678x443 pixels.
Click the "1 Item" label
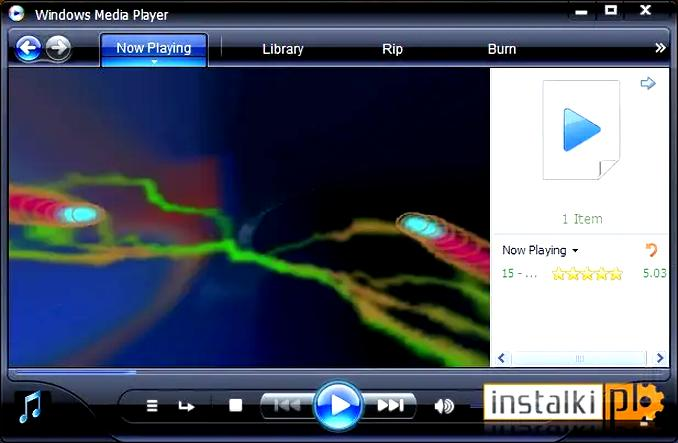point(582,219)
